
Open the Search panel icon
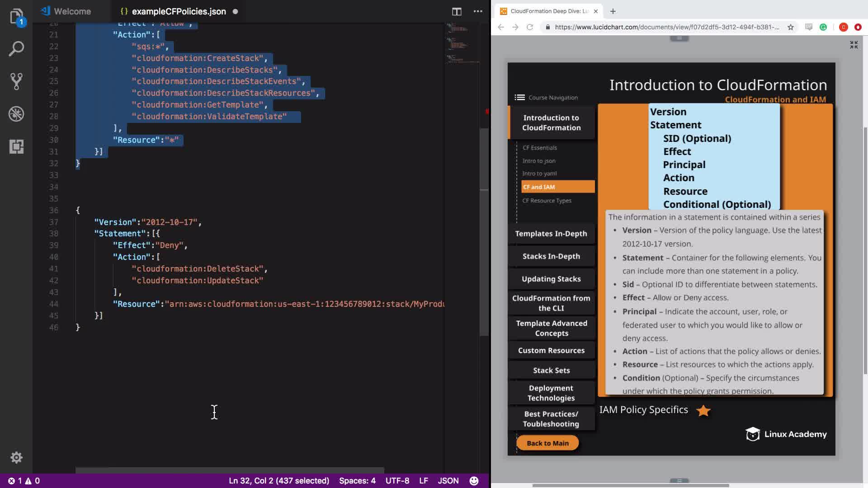(16, 49)
